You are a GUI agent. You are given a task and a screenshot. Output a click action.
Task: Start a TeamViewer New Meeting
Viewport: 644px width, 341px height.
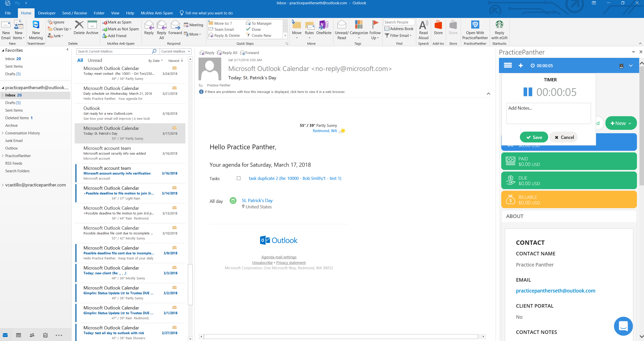pyautogui.click(x=36, y=30)
